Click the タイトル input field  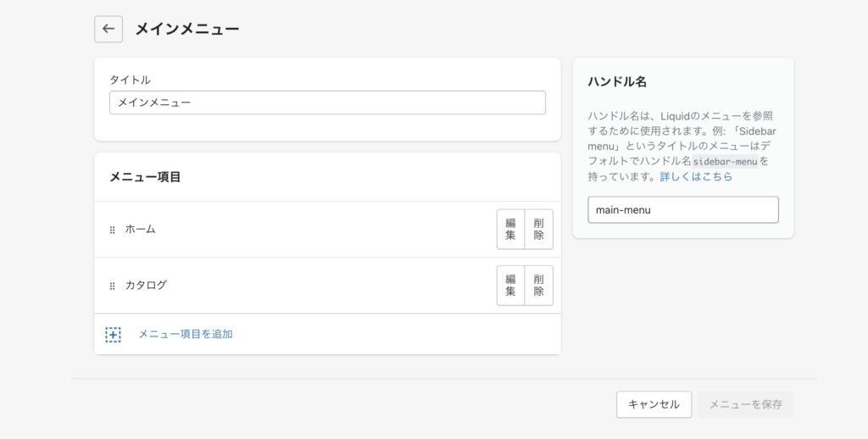(327, 103)
